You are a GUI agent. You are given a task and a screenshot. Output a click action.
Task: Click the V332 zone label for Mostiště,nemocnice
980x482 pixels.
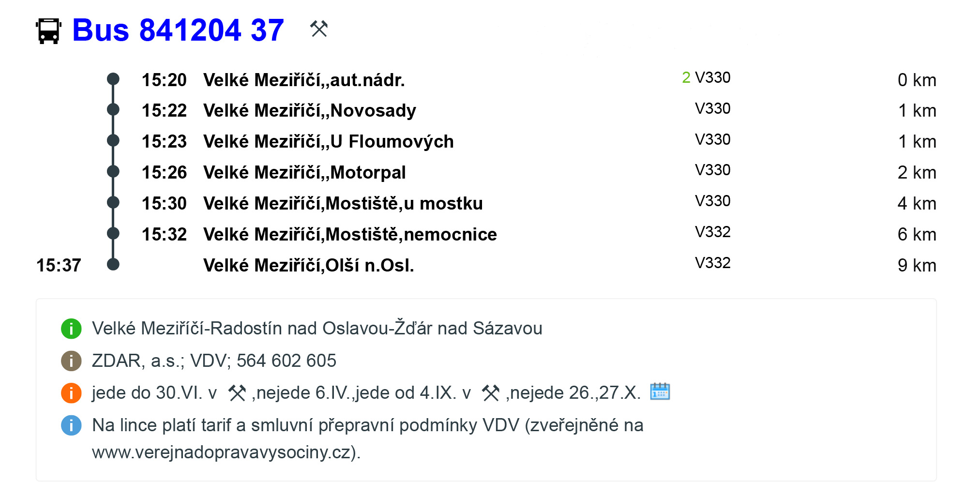(x=712, y=232)
